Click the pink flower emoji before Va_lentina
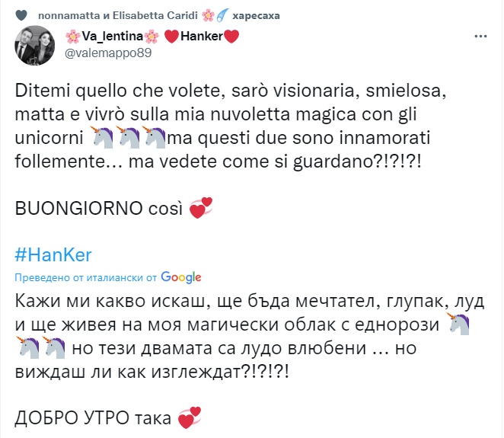504x438 pixels. click(72, 37)
